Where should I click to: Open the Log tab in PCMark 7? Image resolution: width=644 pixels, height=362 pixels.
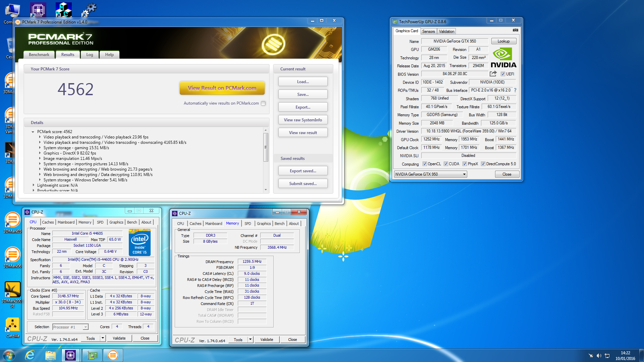tap(90, 55)
